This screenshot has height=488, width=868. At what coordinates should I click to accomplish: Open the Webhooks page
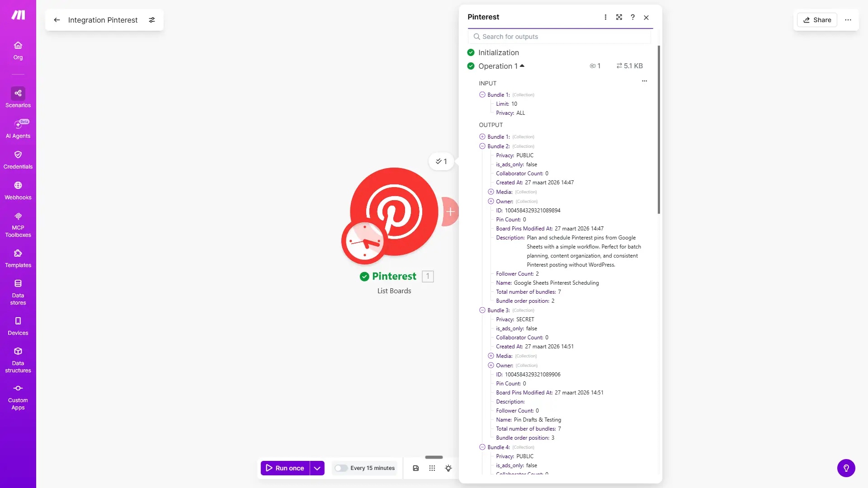pyautogui.click(x=18, y=191)
